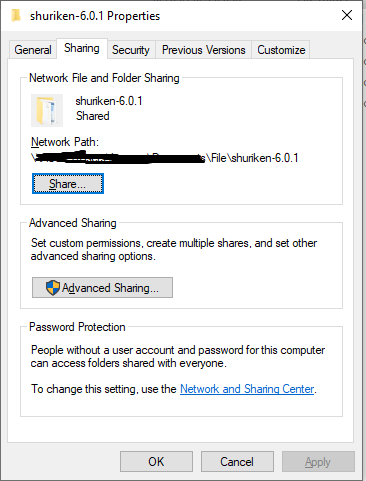This screenshot has height=481, width=366.
Task: Click the shuriken-6.0.1 Properties title text
Action: click(95, 16)
